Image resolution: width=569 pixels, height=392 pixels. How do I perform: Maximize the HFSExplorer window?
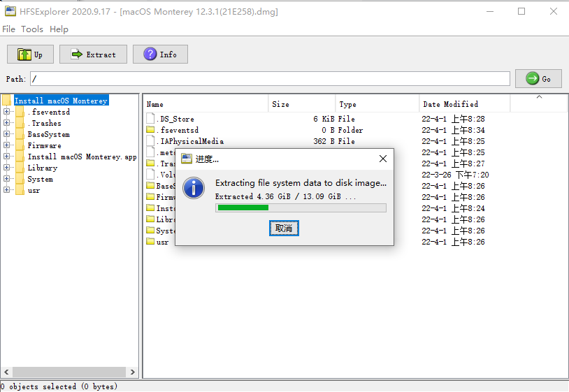521,11
